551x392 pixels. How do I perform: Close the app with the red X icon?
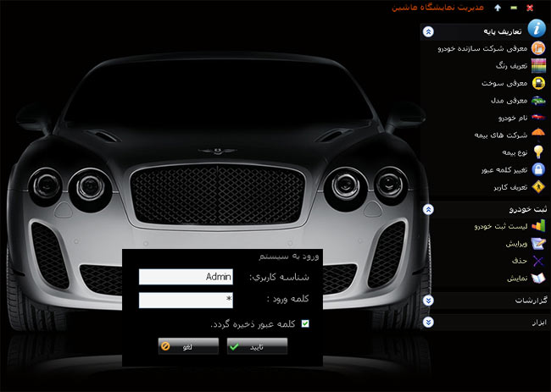[530, 8]
